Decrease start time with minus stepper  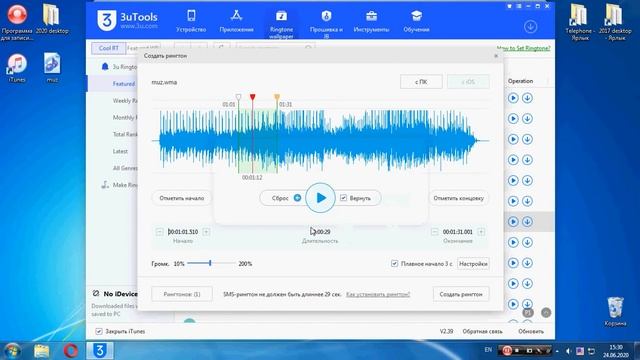click(x=159, y=232)
